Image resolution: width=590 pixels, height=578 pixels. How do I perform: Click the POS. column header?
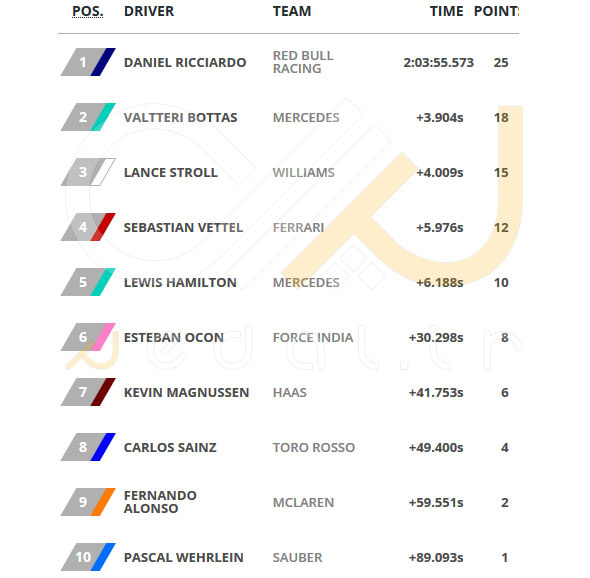(88, 11)
